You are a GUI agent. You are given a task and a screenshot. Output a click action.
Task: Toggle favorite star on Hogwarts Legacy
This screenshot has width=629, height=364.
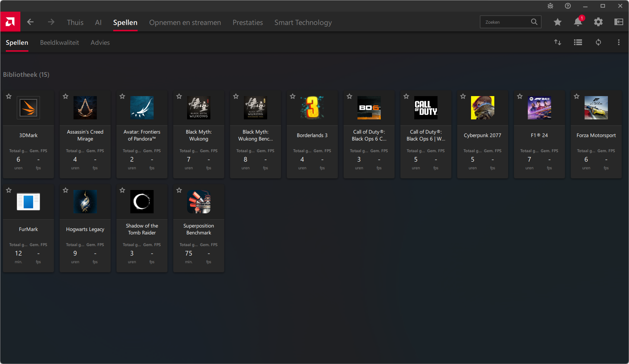[x=66, y=190]
